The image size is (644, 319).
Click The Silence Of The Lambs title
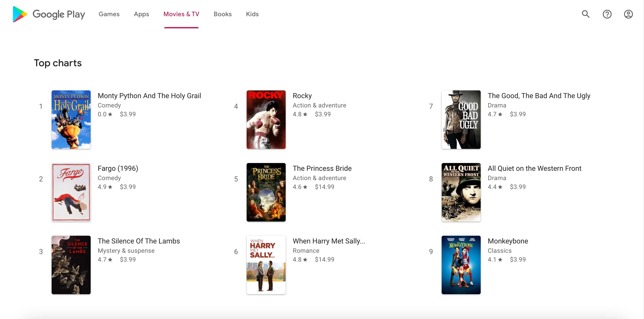click(x=139, y=241)
